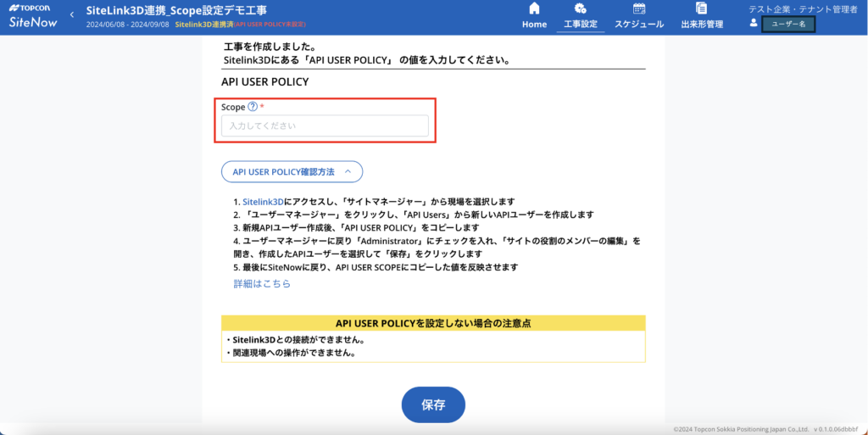868x435 pixels.
Task: Click the 工事設定 gear icon
Action: tap(581, 8)
